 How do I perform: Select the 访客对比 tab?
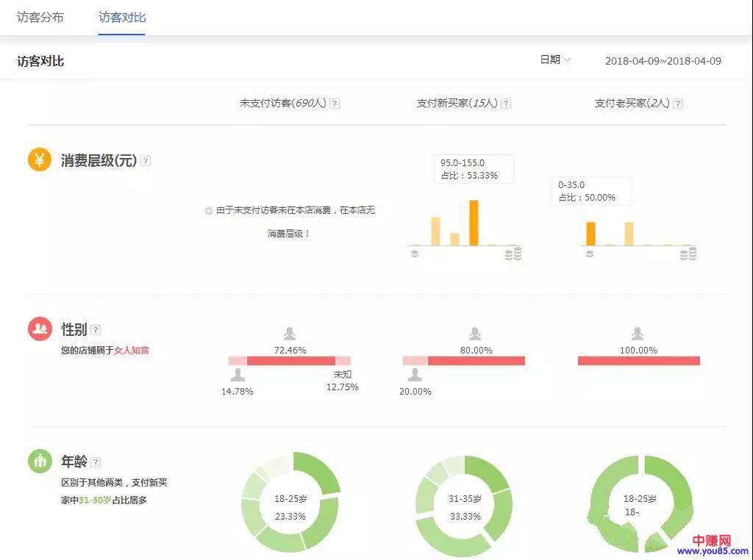[122, 17]
